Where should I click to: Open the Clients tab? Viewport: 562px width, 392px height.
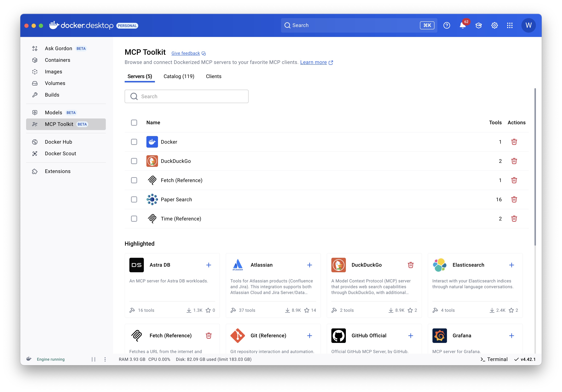coord(213,76)
